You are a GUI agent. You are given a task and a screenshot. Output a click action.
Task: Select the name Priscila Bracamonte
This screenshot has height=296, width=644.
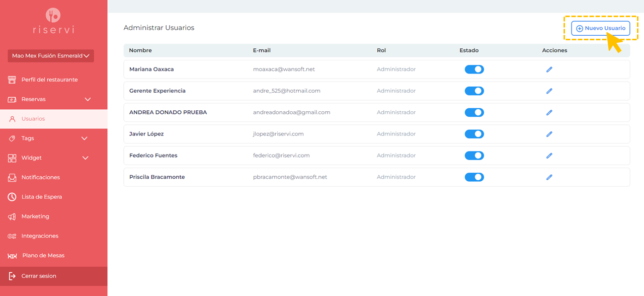(157, 177)
